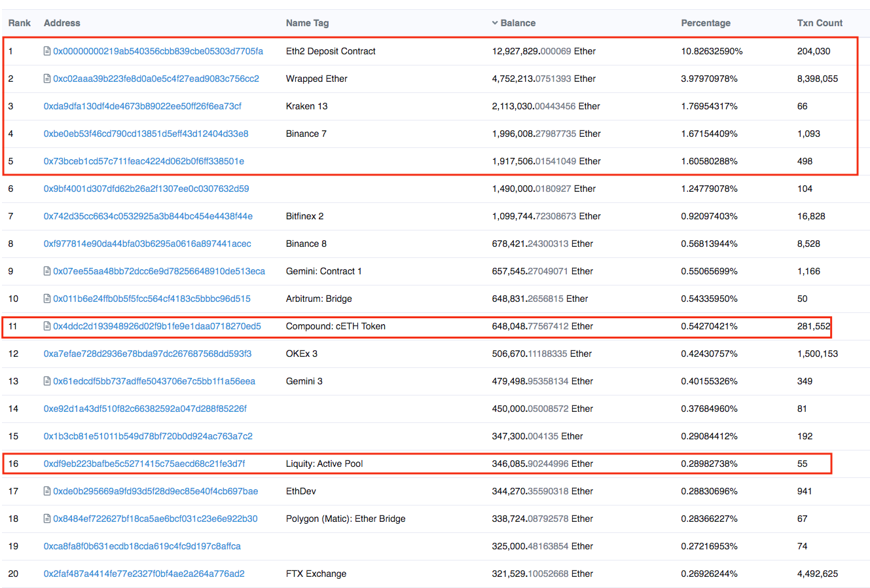Open address 0xc02aaa39b223fe8d0a0e5c4f27ead9083c756cc2

156,79
